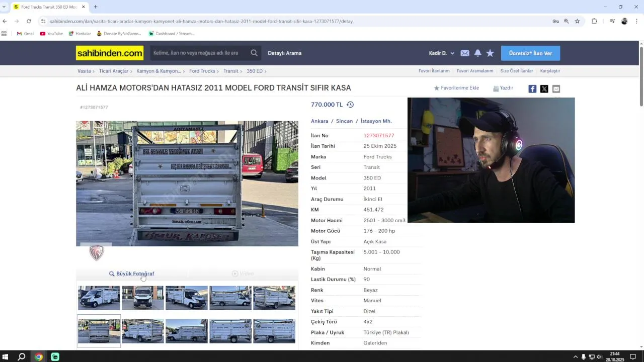Click green app icon in taskbar

click(x=55, y=356)
